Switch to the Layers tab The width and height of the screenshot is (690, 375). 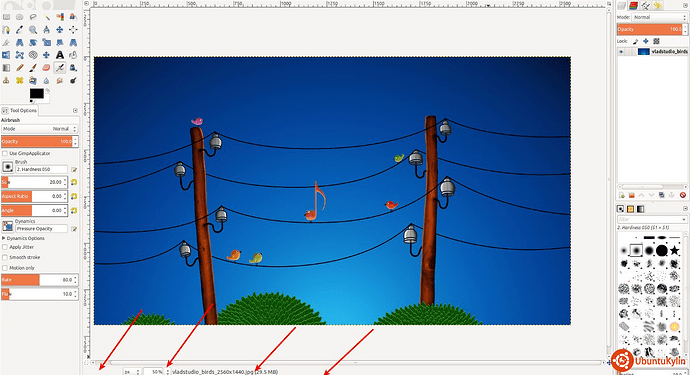coord(621,5)
